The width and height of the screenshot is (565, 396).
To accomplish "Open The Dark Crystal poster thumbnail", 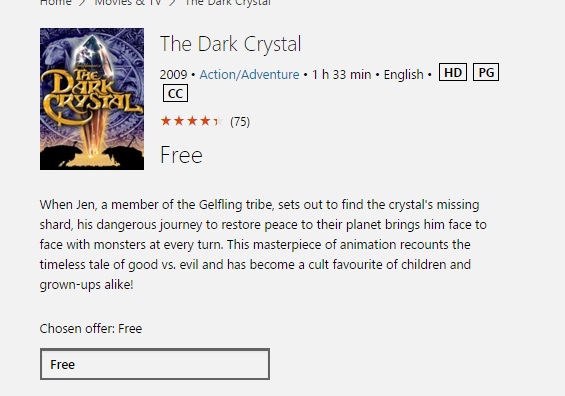I will tap(92, 99).
